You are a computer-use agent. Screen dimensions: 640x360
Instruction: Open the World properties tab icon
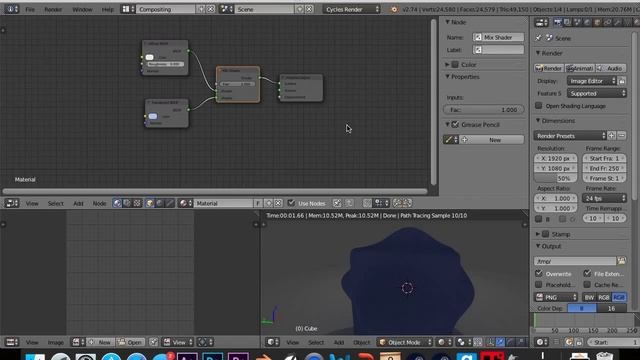coord(587,23)
